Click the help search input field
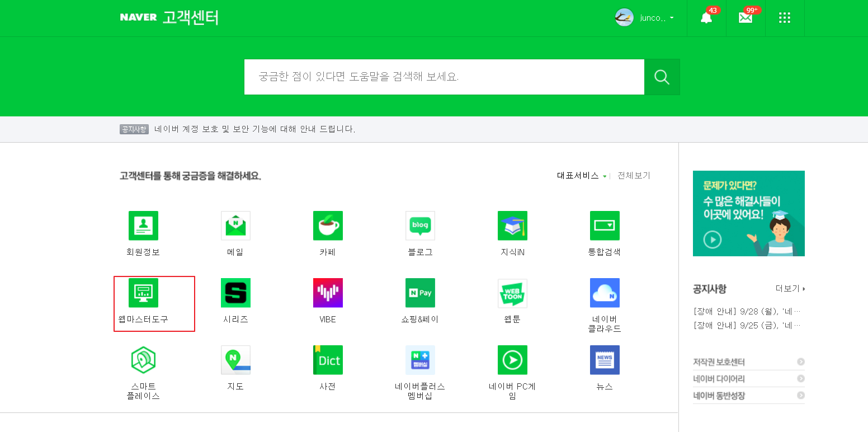868x432 pixels. pyautogui.click(x=445, y=77)
